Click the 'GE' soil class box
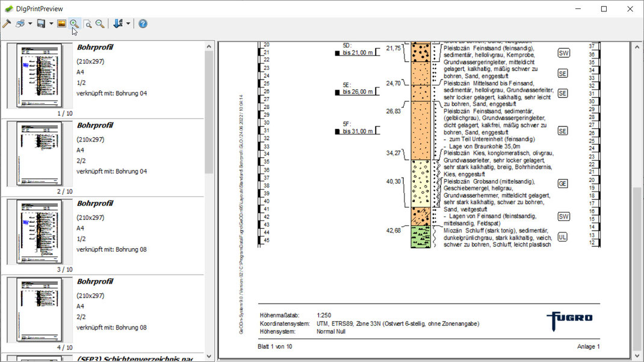 point(563,184)
